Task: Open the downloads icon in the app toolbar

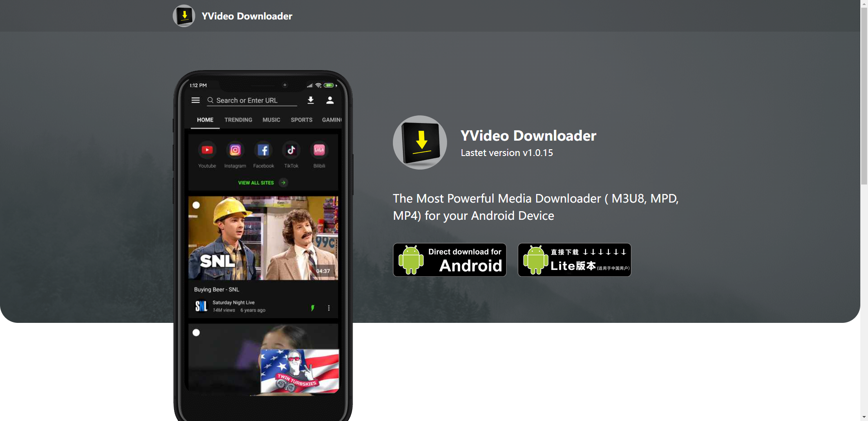Action: (x=311, y=100)
